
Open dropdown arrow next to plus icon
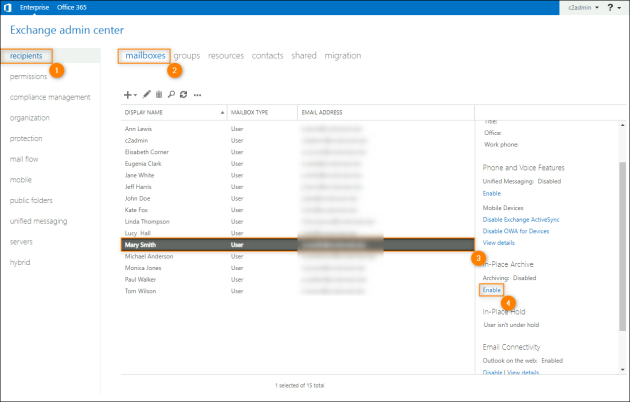[135, 95]
